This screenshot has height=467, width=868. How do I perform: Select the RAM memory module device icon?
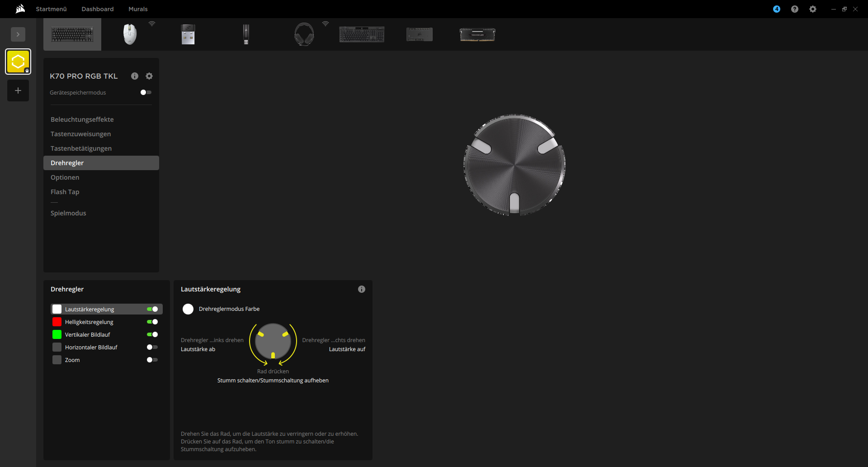point(477,34)
